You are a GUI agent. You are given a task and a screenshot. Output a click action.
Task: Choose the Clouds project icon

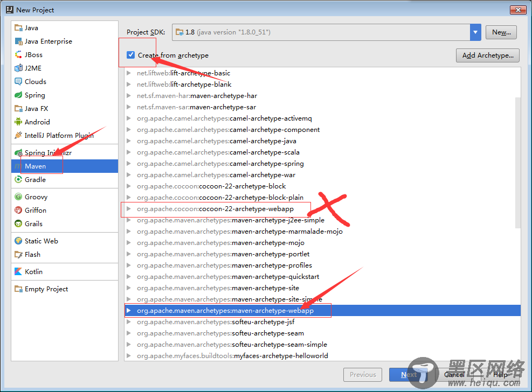point(18,82)
